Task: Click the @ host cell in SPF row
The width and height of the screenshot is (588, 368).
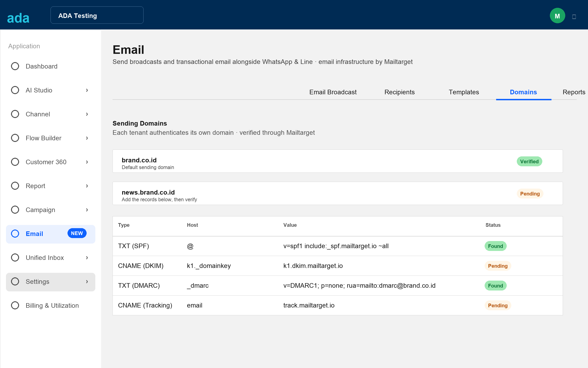Action: point(190,246)
